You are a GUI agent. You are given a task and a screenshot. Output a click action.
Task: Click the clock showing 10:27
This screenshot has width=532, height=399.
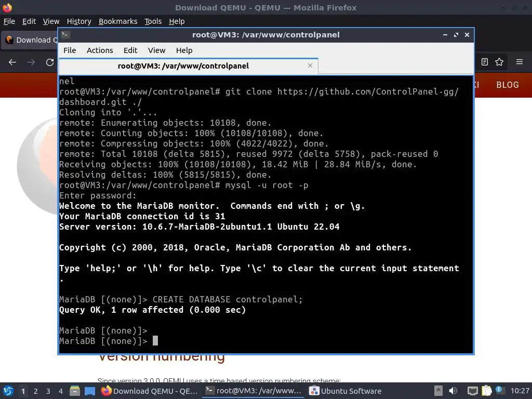pyautogui.click(x=520, y=391)
